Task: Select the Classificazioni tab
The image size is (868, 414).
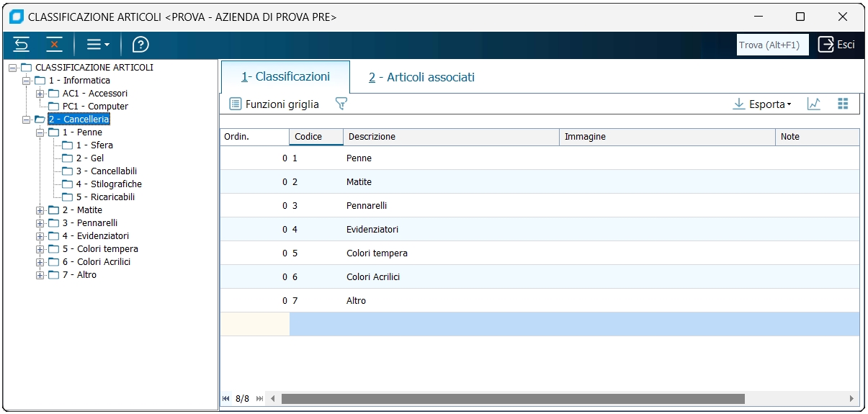Action: pyautogui.click(x=285, y=76)
